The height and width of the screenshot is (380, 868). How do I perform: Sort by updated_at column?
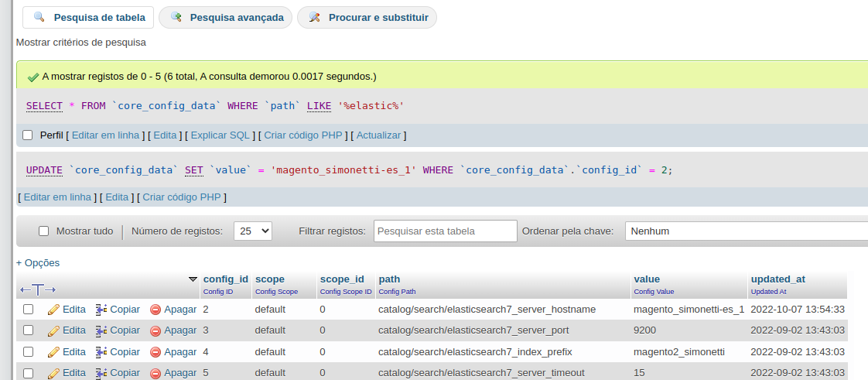click(777, 279)
